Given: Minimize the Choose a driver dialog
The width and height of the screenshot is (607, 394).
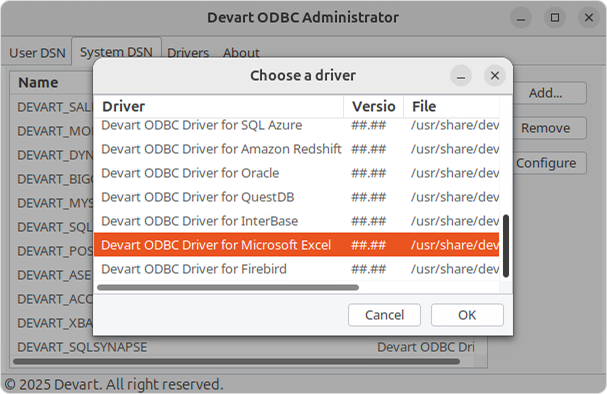Looking at the screenshot, I should point(461,75).
